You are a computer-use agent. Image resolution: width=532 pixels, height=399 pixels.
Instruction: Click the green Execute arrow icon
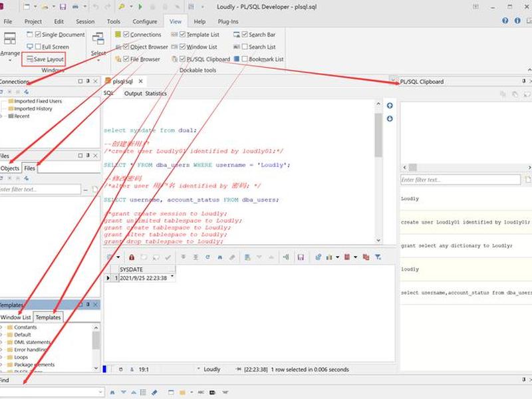pos(140,7)
